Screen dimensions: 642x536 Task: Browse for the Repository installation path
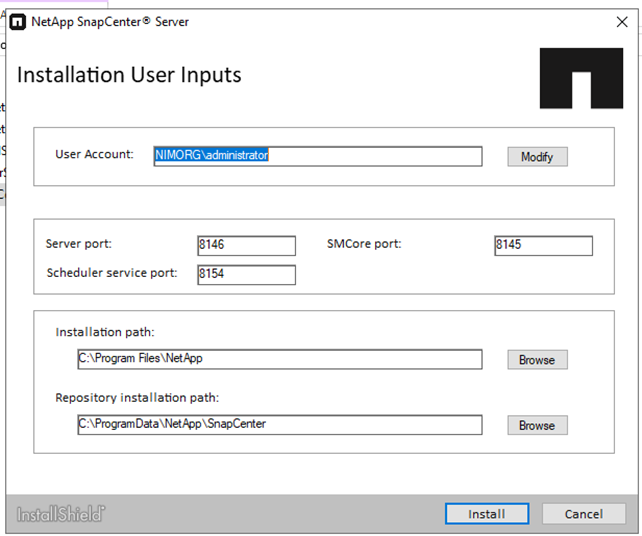click(537, 426)
